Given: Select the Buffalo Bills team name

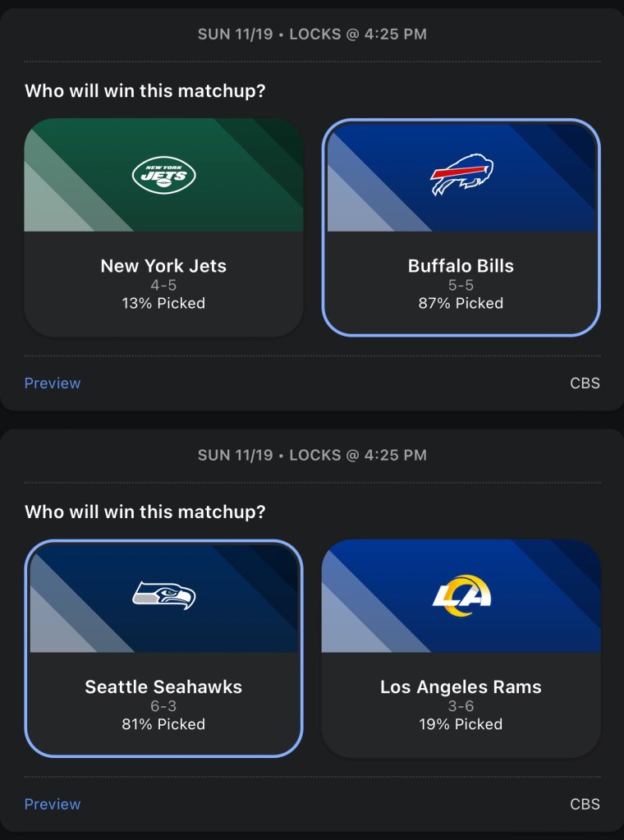Looking at the screenshot, I should point(461,266).
